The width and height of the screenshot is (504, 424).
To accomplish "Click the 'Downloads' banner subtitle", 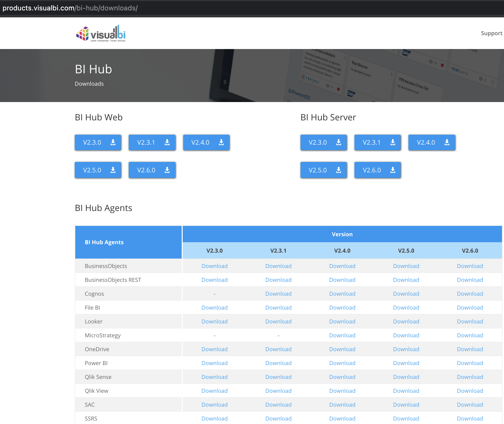I will (x=89, y=84).
